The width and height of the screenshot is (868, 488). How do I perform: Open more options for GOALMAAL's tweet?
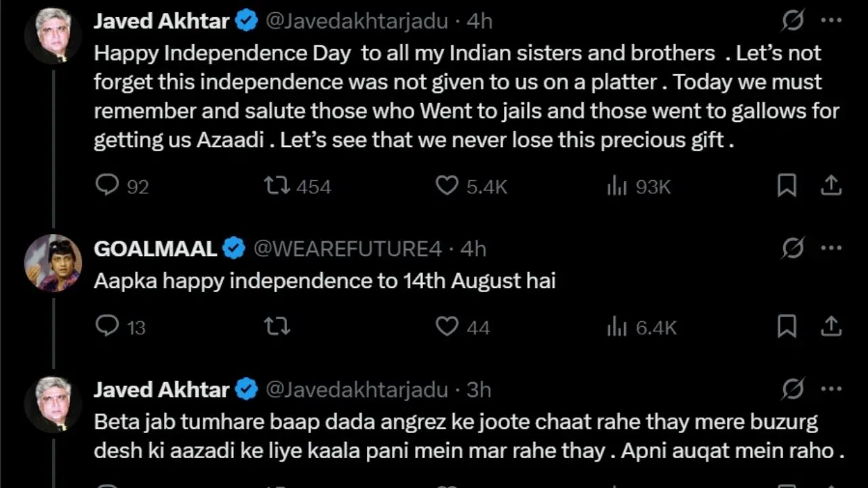click(x=831, y=249)
